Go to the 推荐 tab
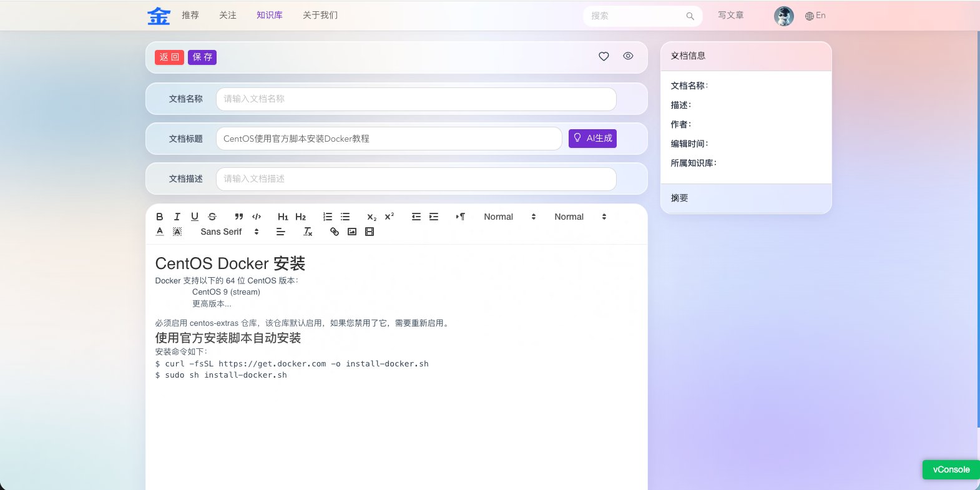The width and height of the screenshot is (980, 490). pos(190,15)
